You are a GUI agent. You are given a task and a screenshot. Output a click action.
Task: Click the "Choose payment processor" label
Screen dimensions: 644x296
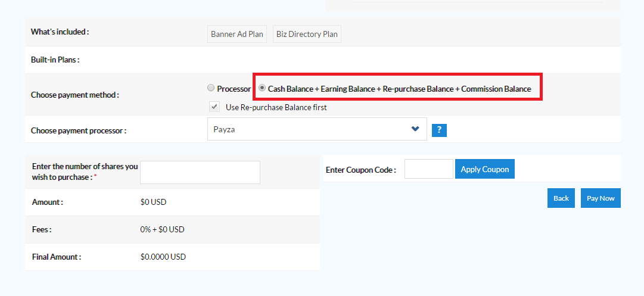tap(78, 130)
